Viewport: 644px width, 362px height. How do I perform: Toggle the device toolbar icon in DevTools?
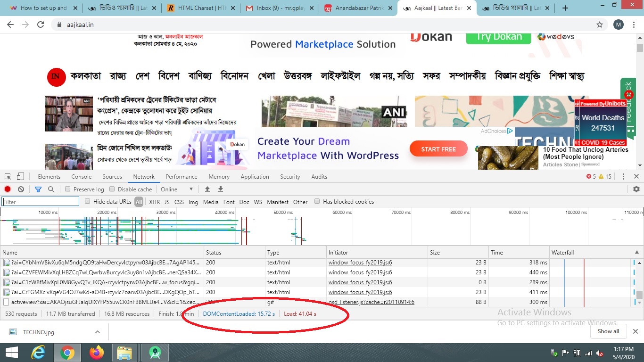[20, 177]
